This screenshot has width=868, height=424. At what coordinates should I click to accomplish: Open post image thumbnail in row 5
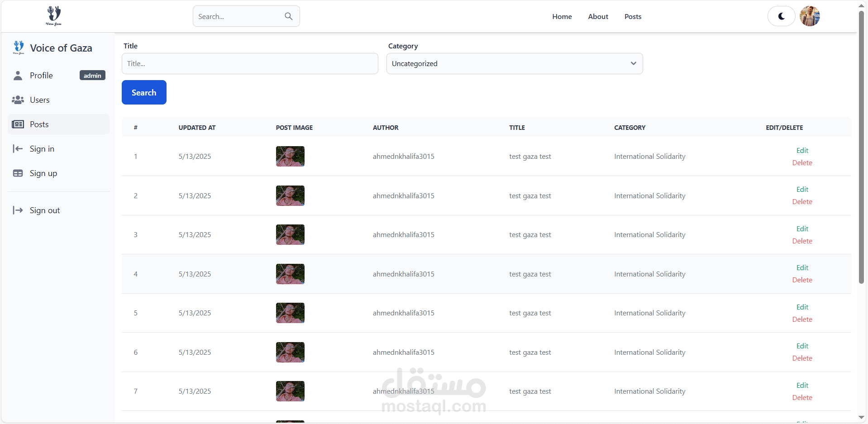tap(290, 313)
